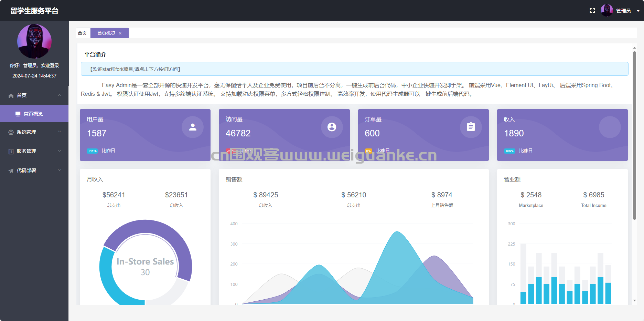Click the admin avatar in top bar
Viewport: 644px width, 321px height.
pos(607,10)
